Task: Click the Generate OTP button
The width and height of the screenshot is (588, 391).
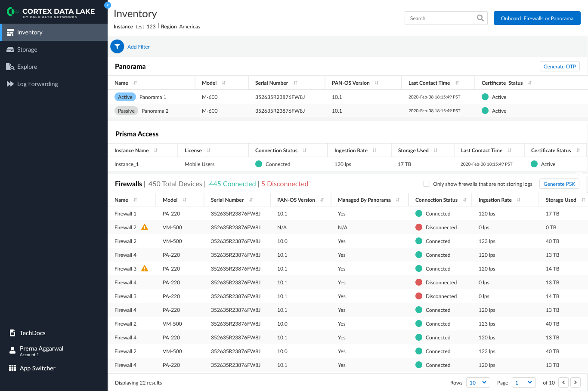Action: coord(560,66)
